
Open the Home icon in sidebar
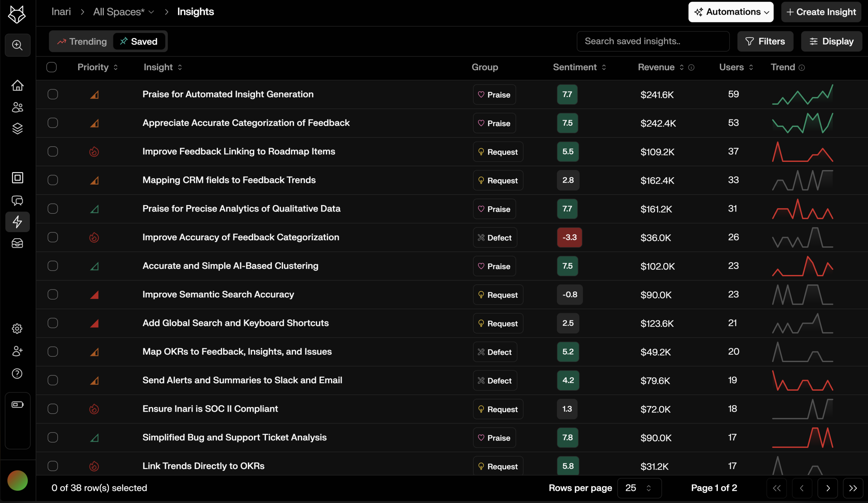point(17,85)
